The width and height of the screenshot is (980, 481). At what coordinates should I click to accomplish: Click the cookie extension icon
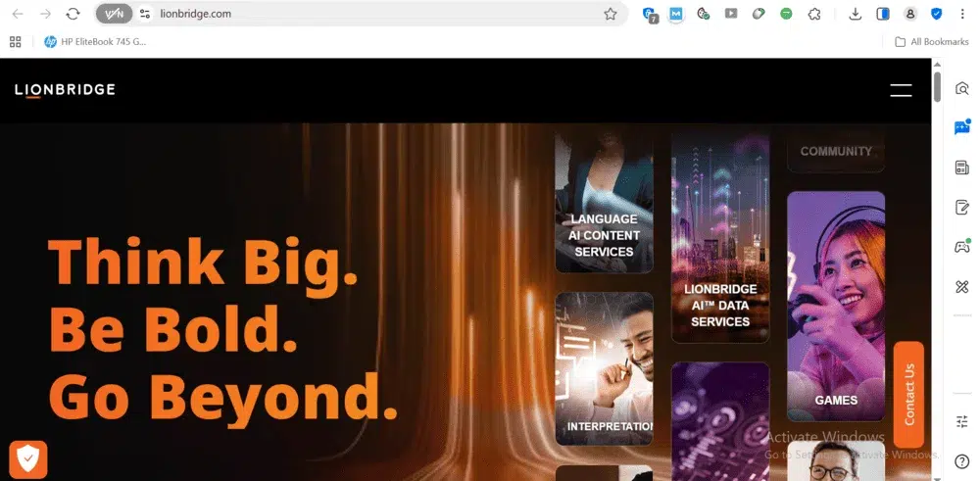click(x=703, y=14)
